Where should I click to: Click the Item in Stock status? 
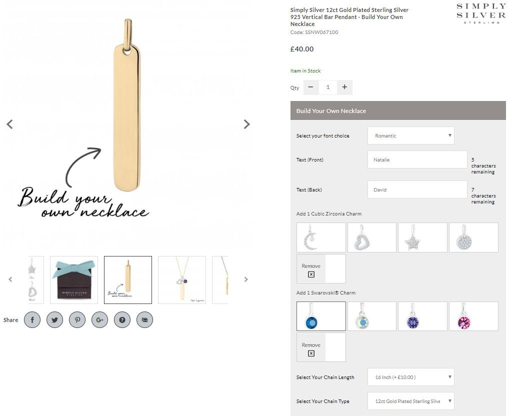pos(305,71)
